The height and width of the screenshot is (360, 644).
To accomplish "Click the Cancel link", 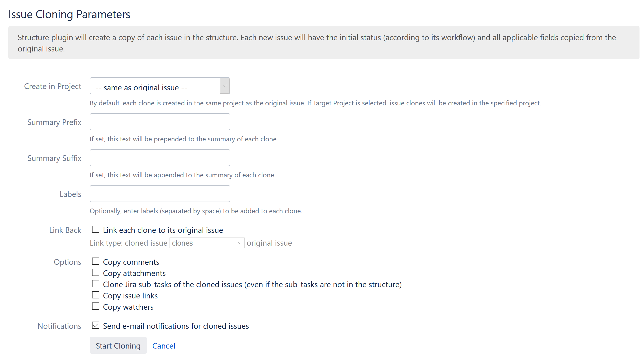I will 163,345.
